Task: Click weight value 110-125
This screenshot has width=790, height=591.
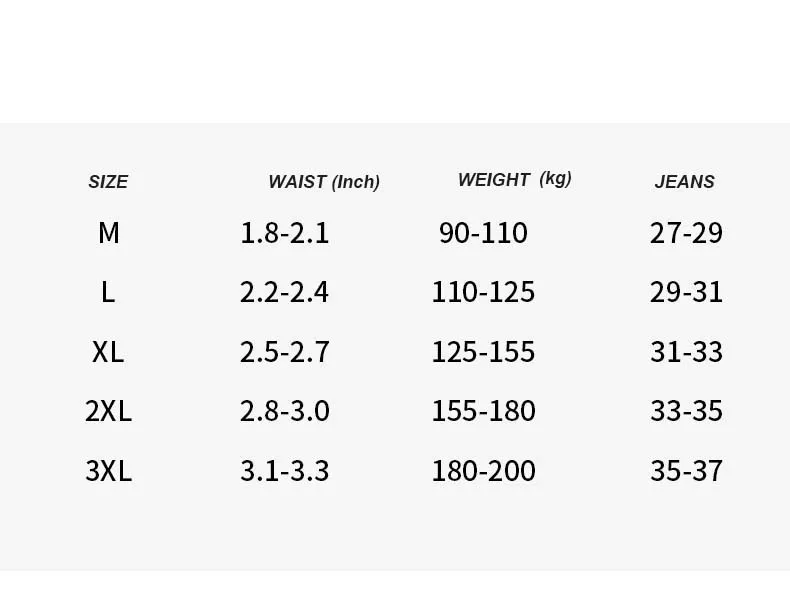Action: 483,292
